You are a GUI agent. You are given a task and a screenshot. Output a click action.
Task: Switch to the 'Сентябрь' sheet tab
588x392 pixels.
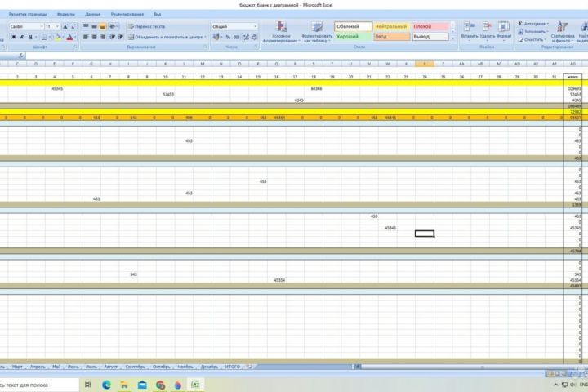pos(135,367)
